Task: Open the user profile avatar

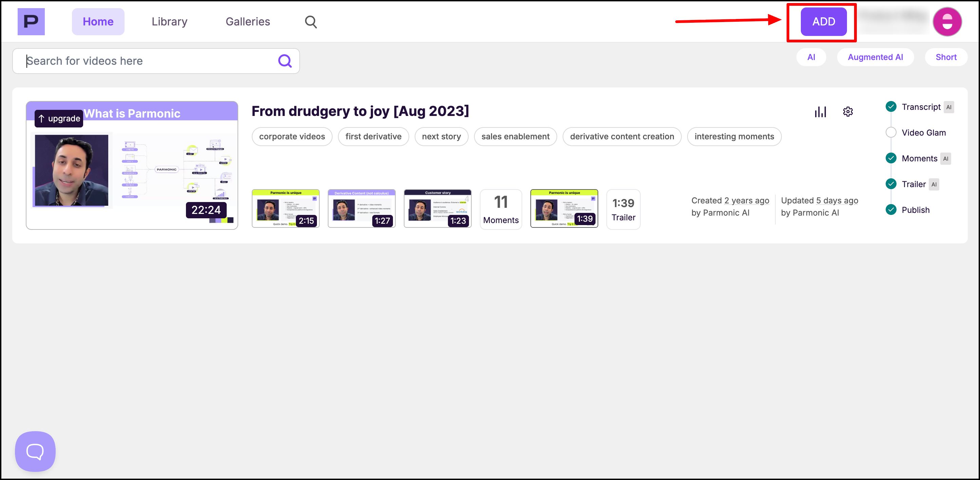Action: 947,22
